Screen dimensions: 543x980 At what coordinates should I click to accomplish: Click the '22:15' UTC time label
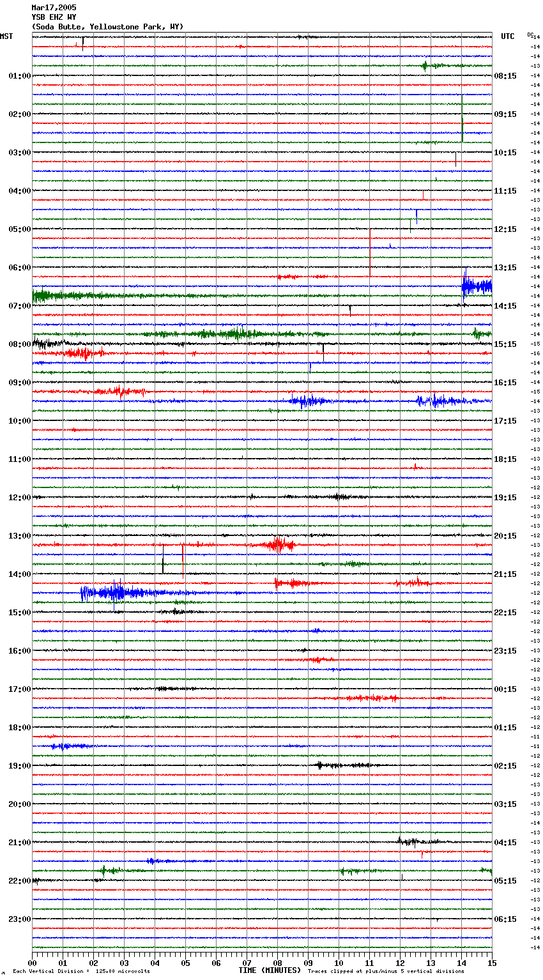click(x=505, y=613)
